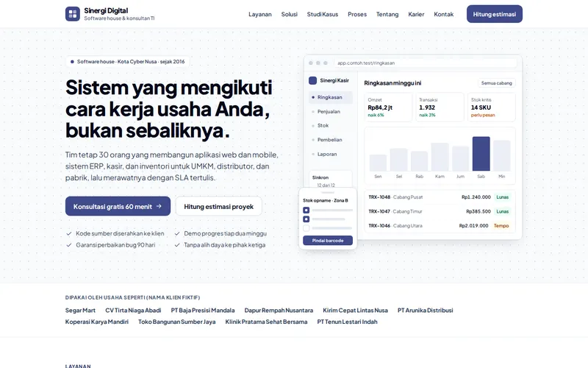This screenshot has width=588, height=368.
Task: Click the checkmark beside 'Kode sumber diserahkan ke klien'
Action: tap(68, 233)
